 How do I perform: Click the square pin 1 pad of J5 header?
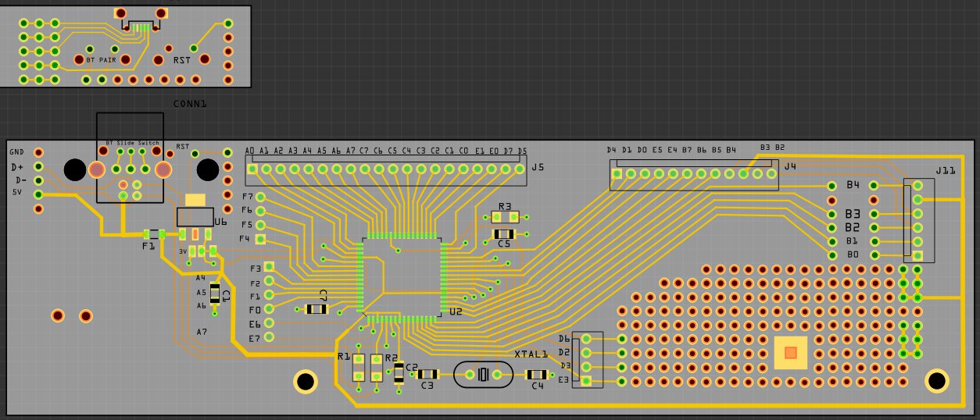pyautogui.click(x=252, y=169)
